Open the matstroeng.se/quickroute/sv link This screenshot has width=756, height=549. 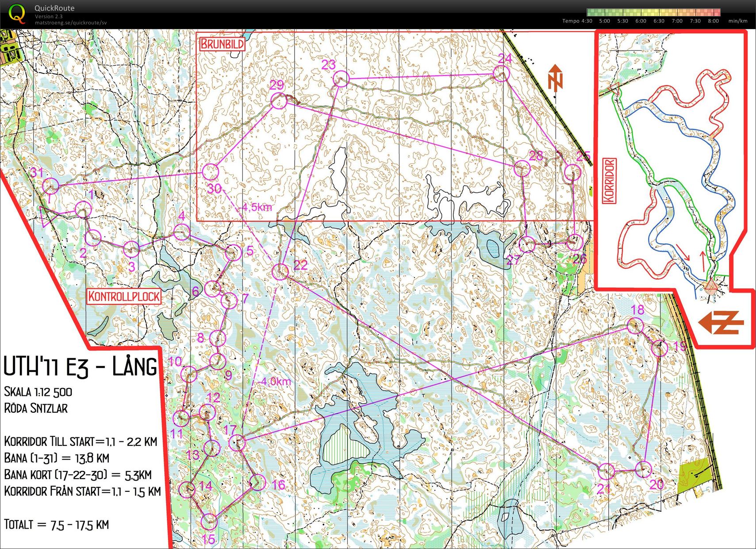71,23
